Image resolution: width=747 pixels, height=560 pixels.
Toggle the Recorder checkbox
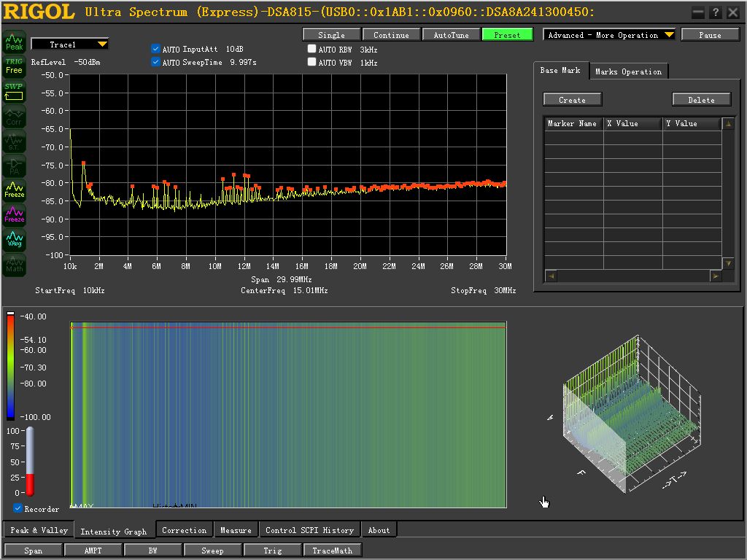(x=18, y=508)
